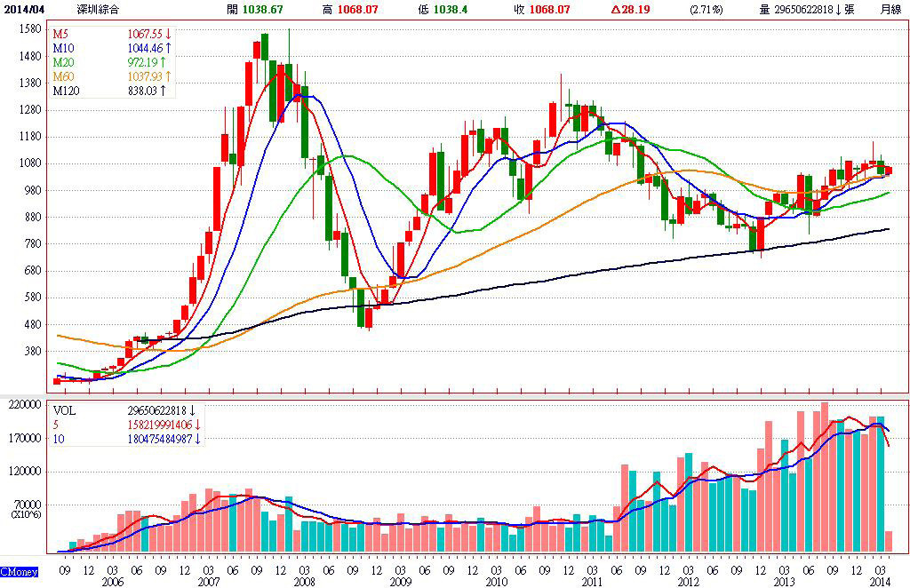Select the M120 moving average label
Image resolution: width=910 pixels, height=588 pixels.
66,91
